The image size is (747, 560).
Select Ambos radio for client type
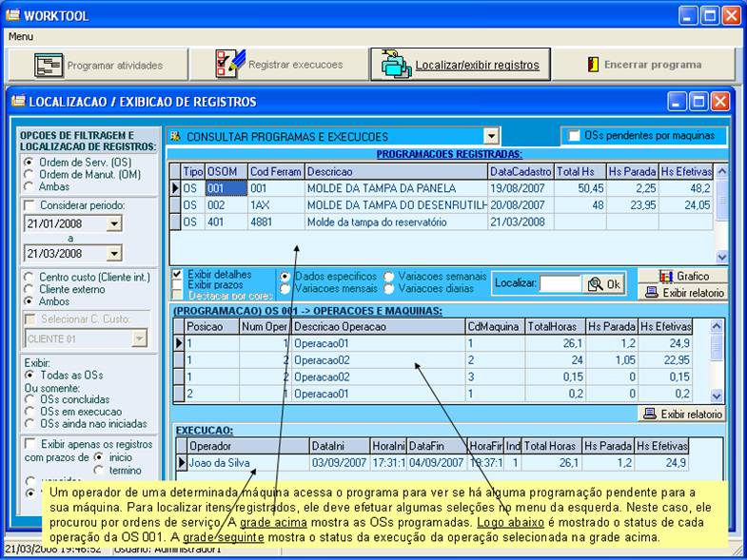[x=29, y=301]
